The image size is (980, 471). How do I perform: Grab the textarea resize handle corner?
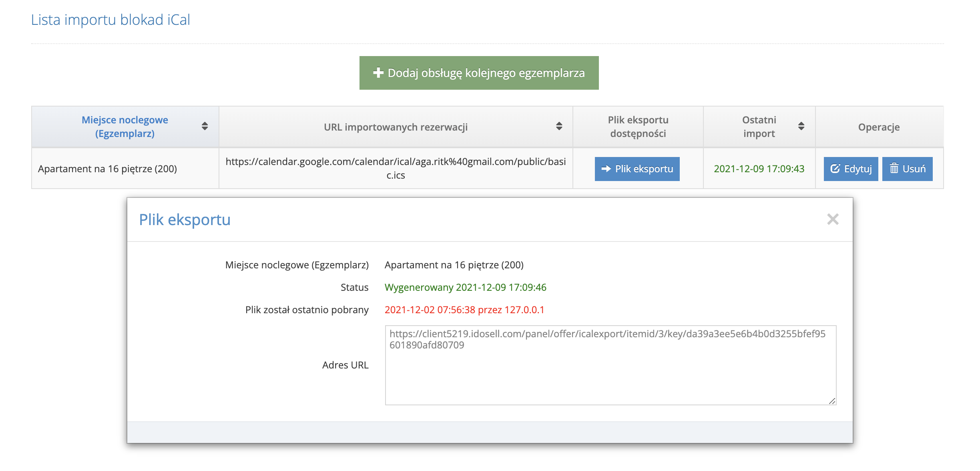click(832, 401)
